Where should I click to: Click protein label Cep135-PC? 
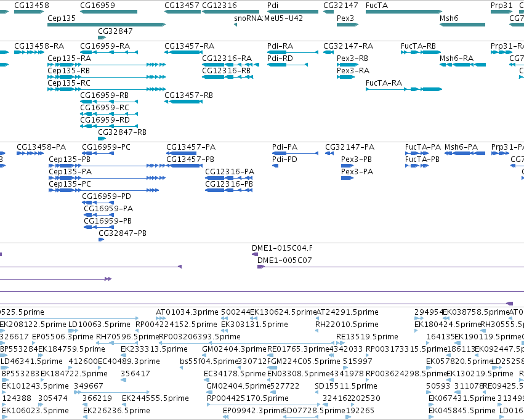(70, 184)
